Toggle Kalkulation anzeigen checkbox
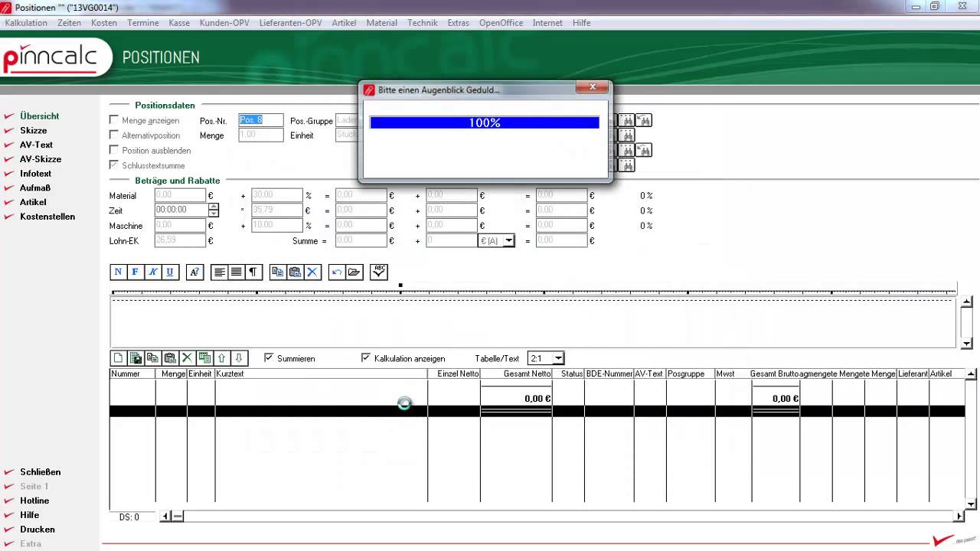This screenshot has height=551, width=980. pos(366,357)
